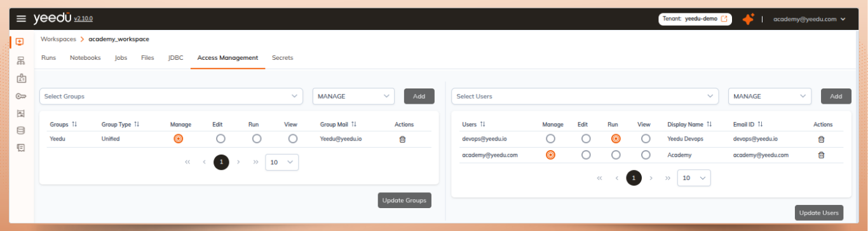Screen dimensions: 868x231
Task: Switch to the Secrets tab
Action: click(283, 58)
